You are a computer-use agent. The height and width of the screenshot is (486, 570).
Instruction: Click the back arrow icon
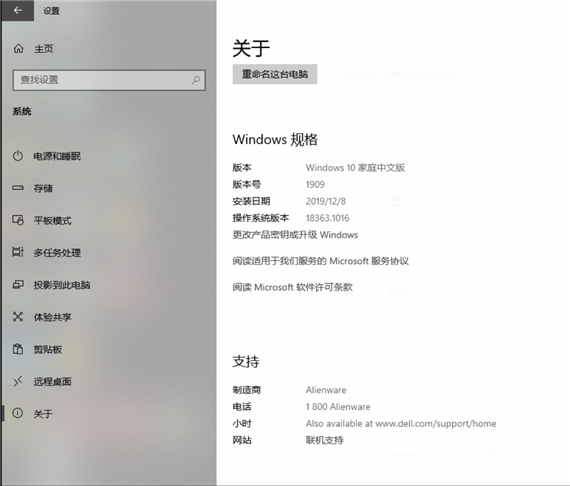(17, 11)
